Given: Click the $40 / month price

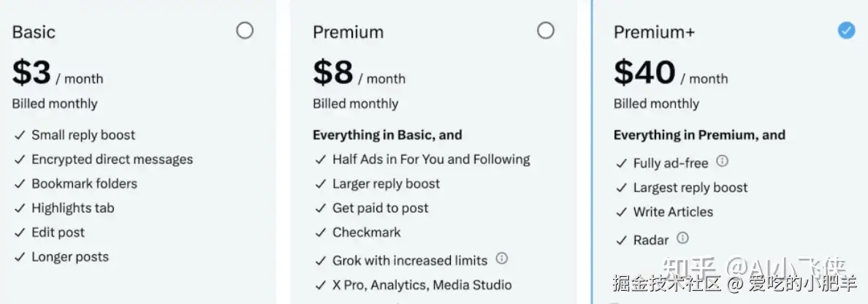Looking at the screenshot, I should [x=671, y=72].
